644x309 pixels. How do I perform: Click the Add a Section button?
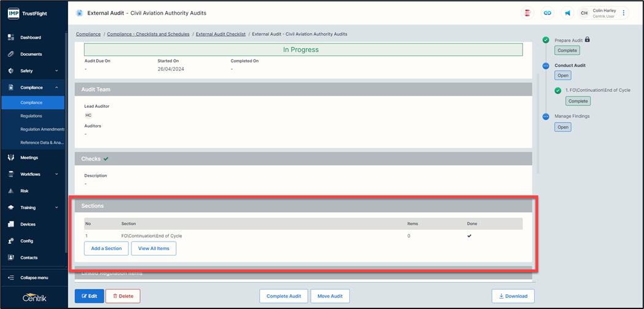[106, 248]
